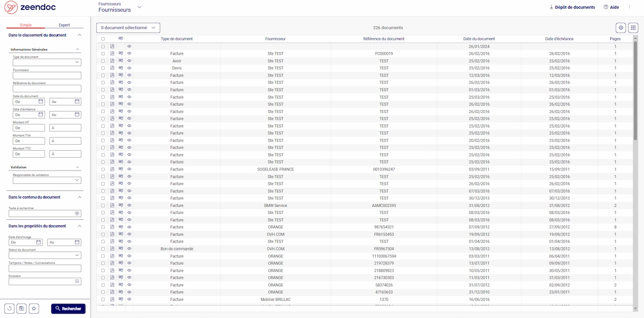This screenshot has height=318, width=644.
Task: Open favorite searches star icon
Action: click(34, 308)
